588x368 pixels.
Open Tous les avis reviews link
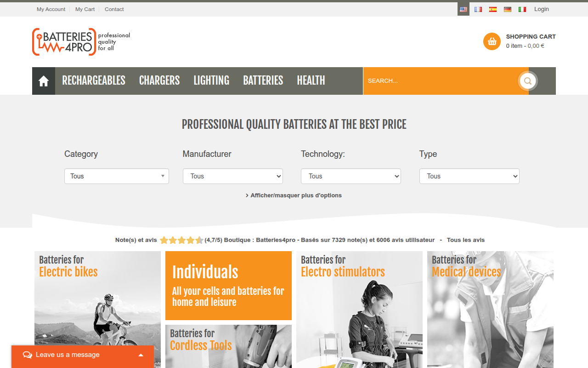pyautogui.click(x=466, y=240)
